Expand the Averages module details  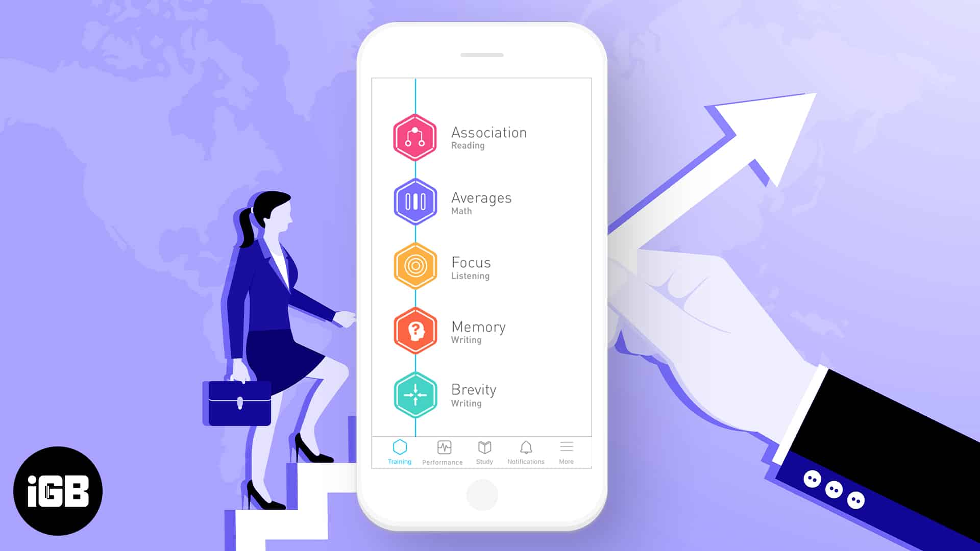point(481,201)
